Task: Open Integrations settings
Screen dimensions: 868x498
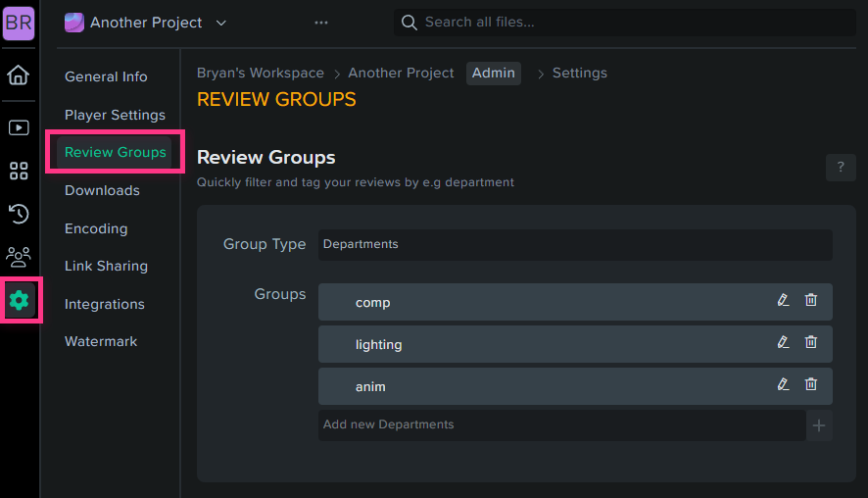Action: click(x=104, y=304)
